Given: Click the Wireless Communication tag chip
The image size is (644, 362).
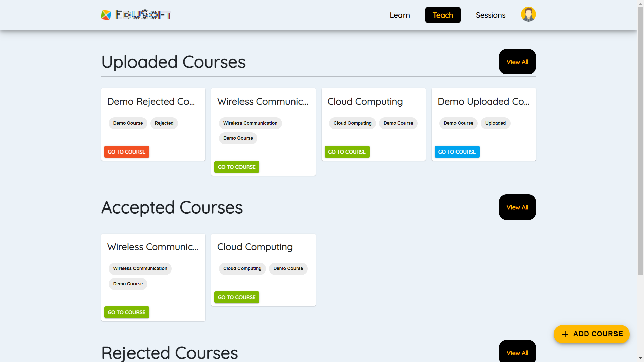Looking at the screenshot, I should [x=250, y=123].
